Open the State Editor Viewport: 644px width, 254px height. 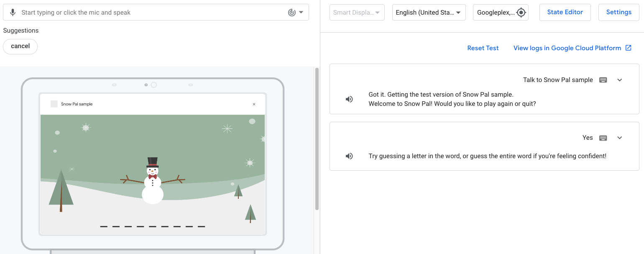pyautogui.click(x=565, y=12)
